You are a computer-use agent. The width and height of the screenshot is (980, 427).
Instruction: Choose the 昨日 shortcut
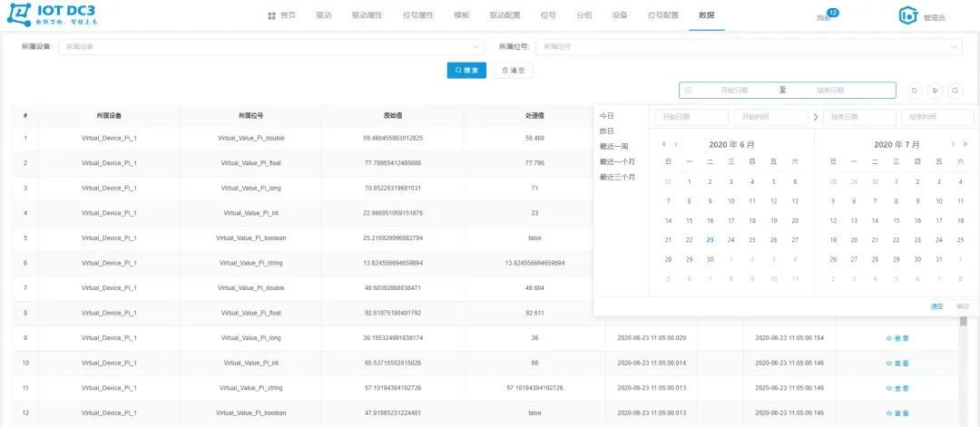point(606,131)
